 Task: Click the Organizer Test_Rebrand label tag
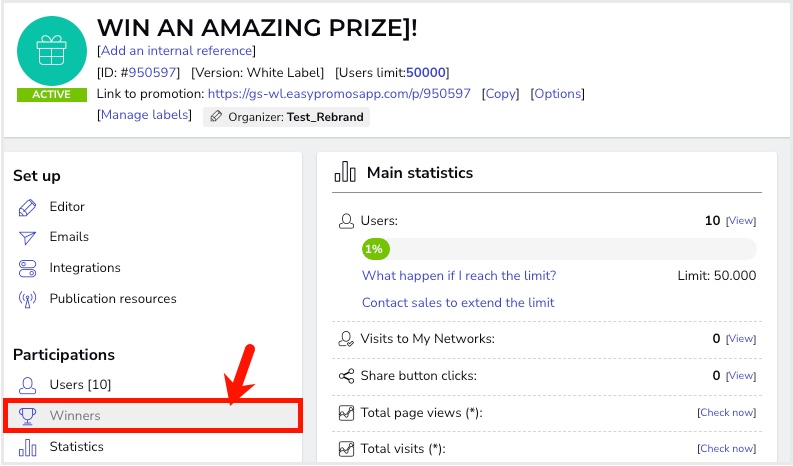(286, 117)
